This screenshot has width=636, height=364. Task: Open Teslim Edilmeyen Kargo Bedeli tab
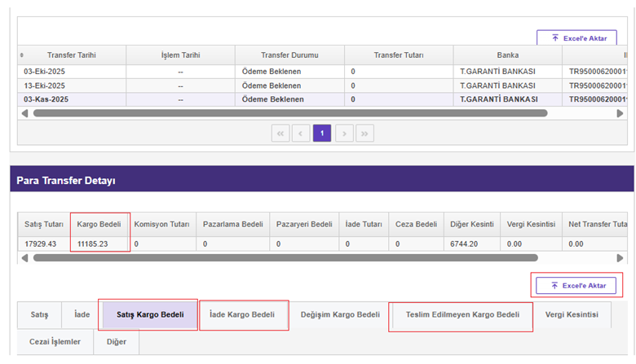[x=462, y=315]
